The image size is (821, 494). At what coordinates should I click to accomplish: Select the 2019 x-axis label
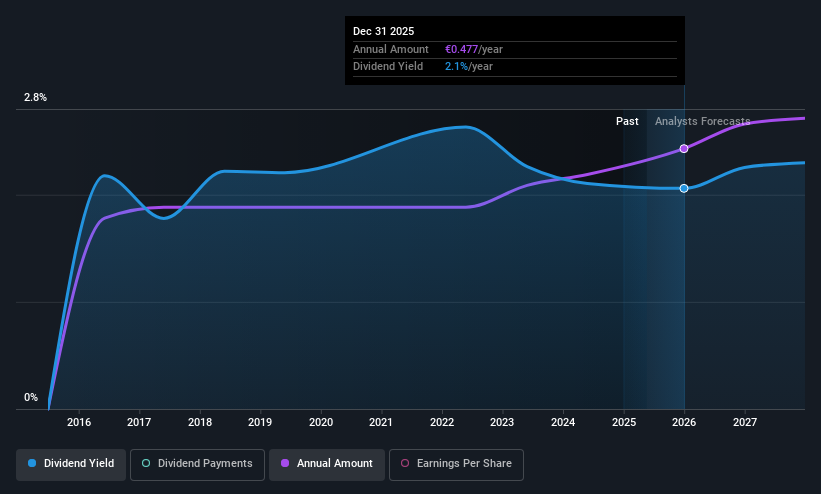[x=260, y=422]
